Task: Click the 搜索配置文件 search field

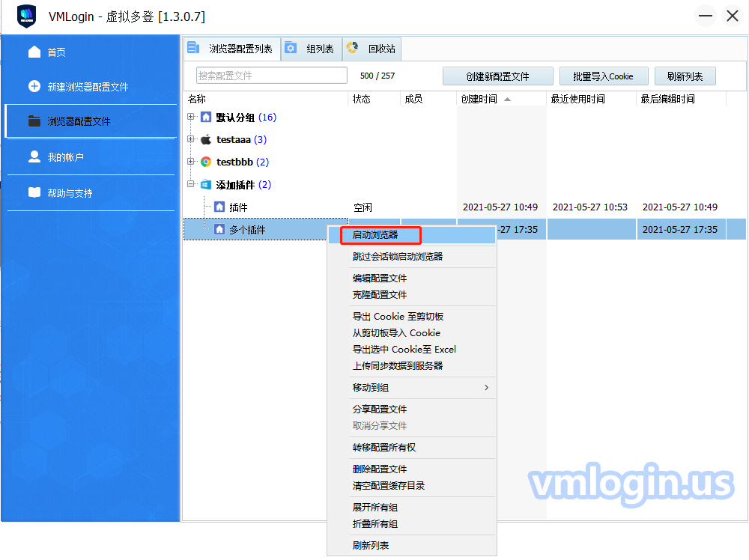Action: pos(272,76)
